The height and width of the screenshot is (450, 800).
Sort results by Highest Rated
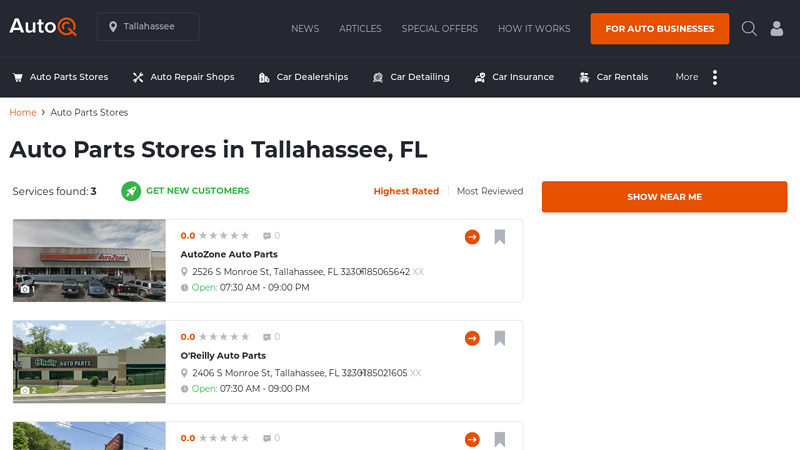click(x=406, y=191)
